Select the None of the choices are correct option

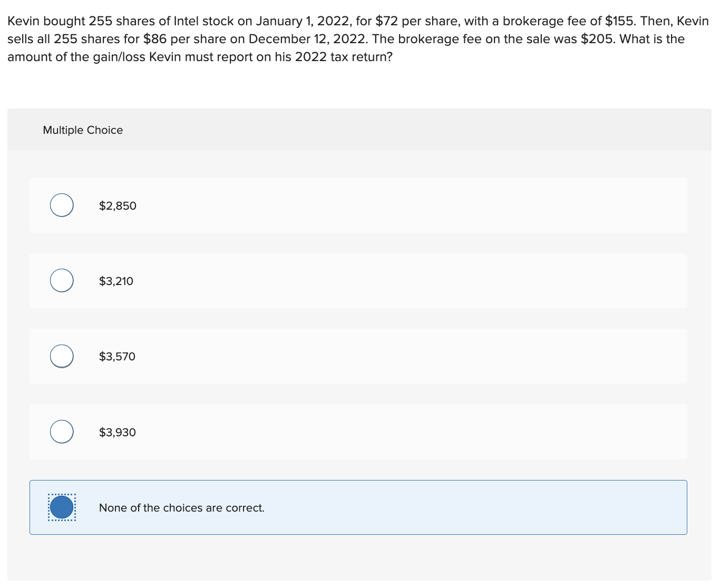pos(62,507)
